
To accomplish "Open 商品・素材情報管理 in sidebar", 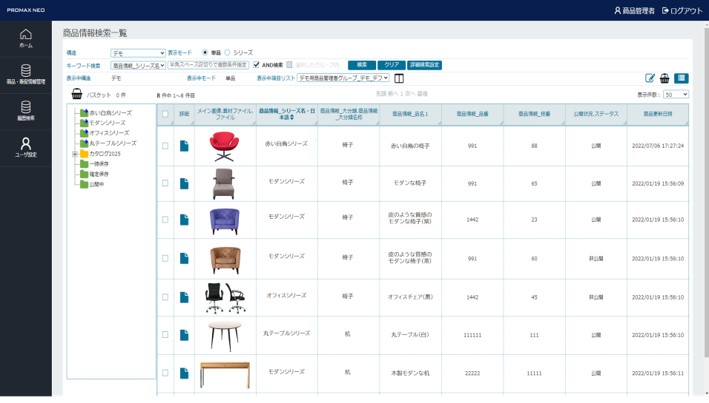I will [25, 74].
